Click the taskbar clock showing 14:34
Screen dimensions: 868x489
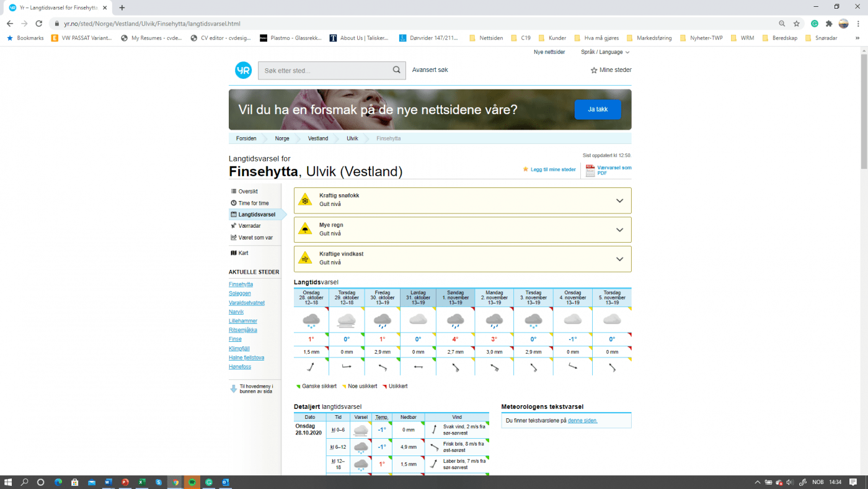pos(835,482)
